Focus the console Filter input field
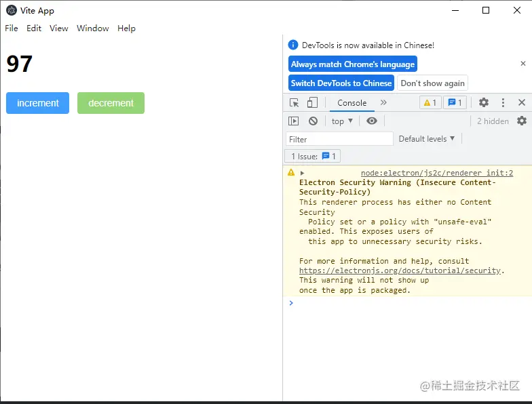 339,139
